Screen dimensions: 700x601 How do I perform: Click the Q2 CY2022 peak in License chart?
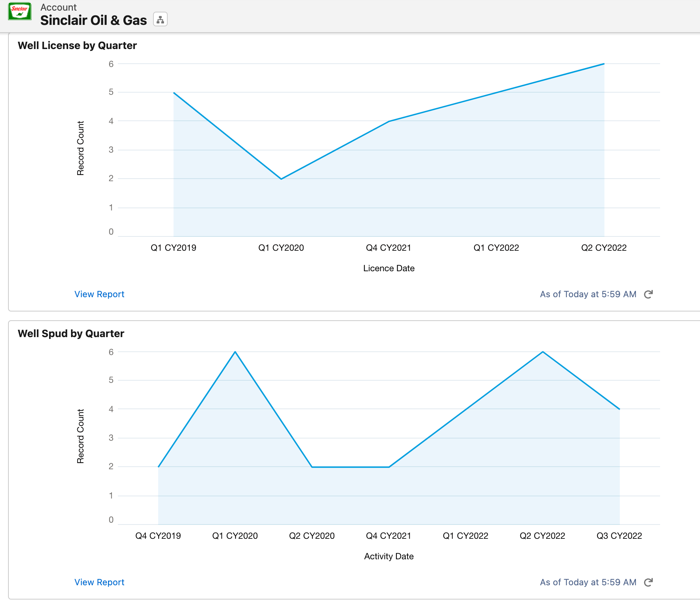[x=604, y=64]
